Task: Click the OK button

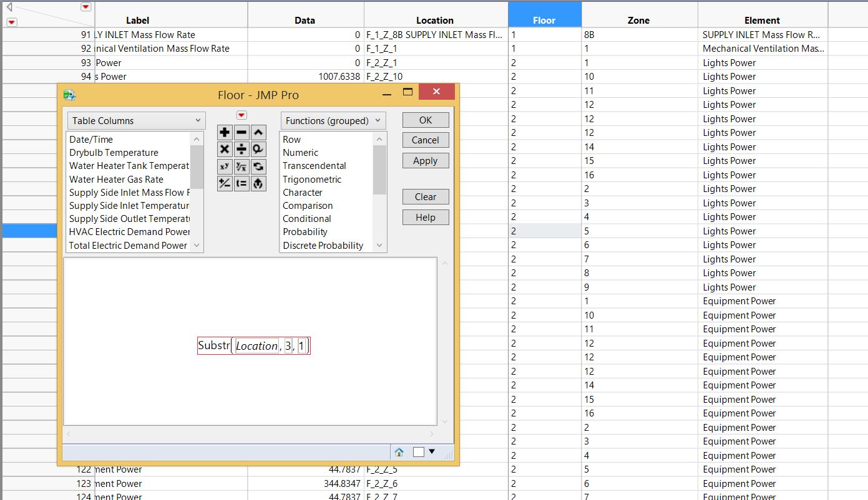Action: point(426,120)
